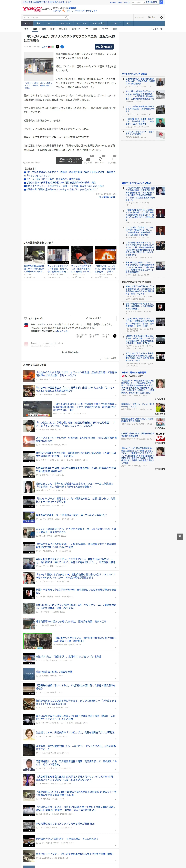Screen dimensions: 186x868
Task: Toggle the コメント非表示 checkbox
Action: [102, 358]
